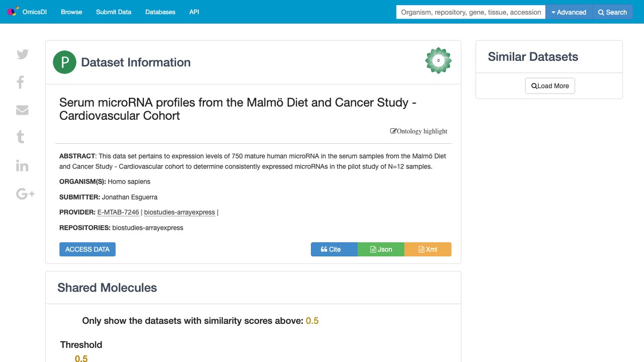This screenshot has height=362, width=644.
Task: Click the Search button
Action: 612,12
